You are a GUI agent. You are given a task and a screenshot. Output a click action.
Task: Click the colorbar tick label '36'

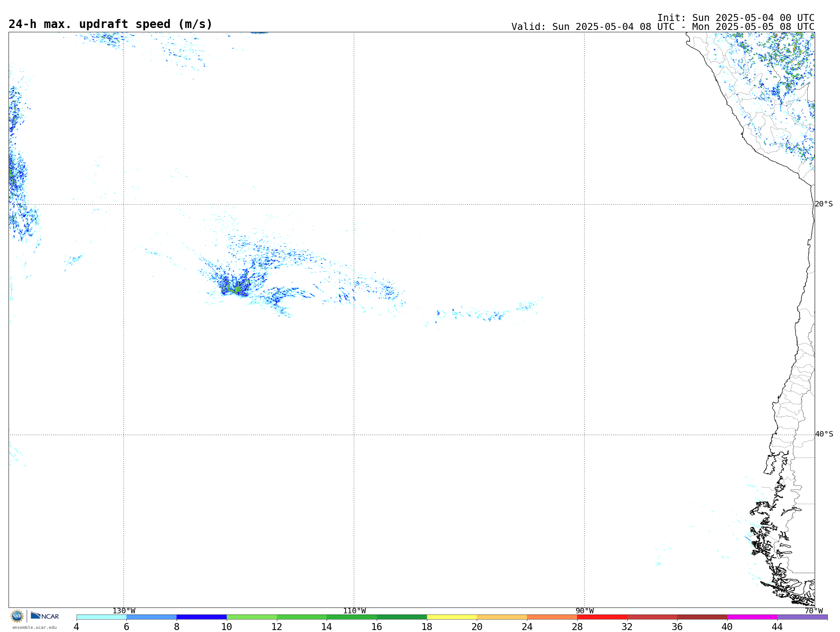coord(677,627)
